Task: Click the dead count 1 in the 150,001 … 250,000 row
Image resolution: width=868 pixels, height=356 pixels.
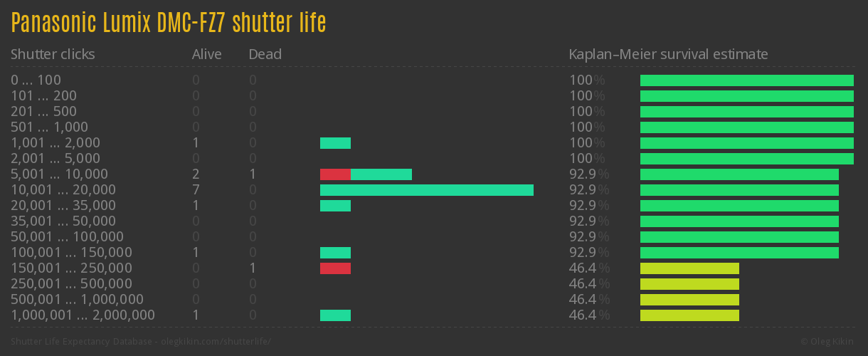Action: click(253, 268)
